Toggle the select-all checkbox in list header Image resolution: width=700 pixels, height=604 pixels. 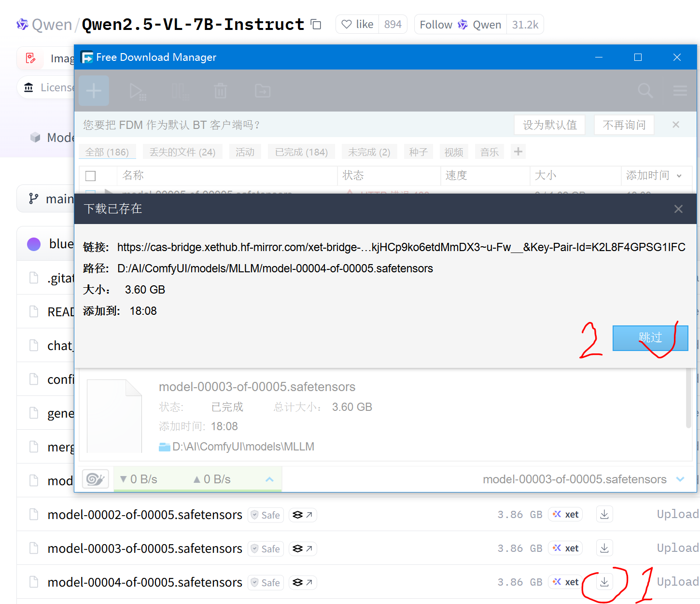pos(90,176)
